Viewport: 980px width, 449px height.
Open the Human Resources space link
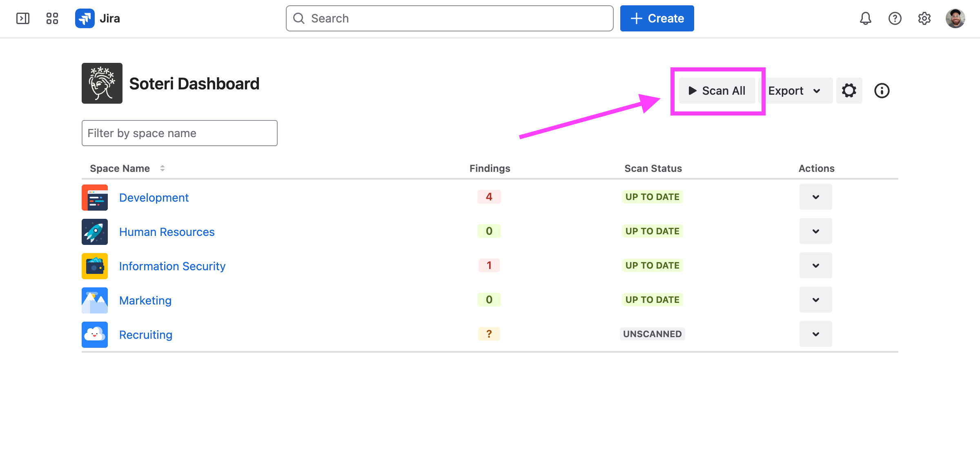(167, 232)
